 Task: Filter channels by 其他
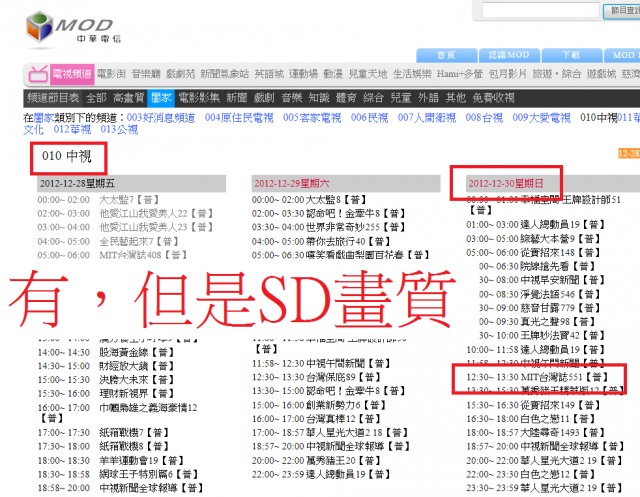point(456,98)
